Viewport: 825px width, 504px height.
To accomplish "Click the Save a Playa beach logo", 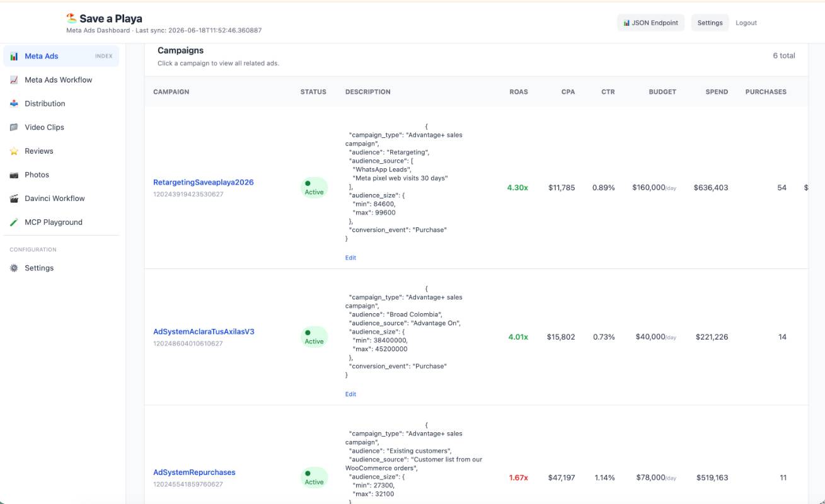I will (x=71, y=18).
